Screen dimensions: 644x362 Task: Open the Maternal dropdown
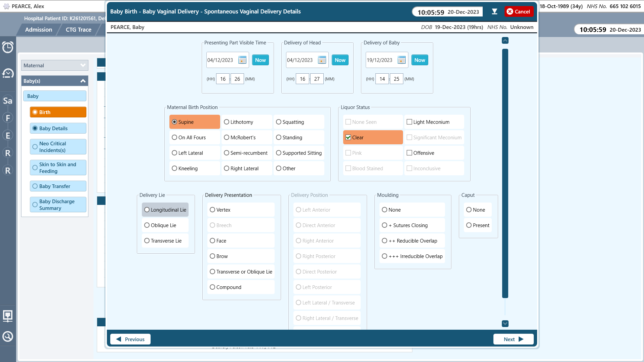(55, 65)
